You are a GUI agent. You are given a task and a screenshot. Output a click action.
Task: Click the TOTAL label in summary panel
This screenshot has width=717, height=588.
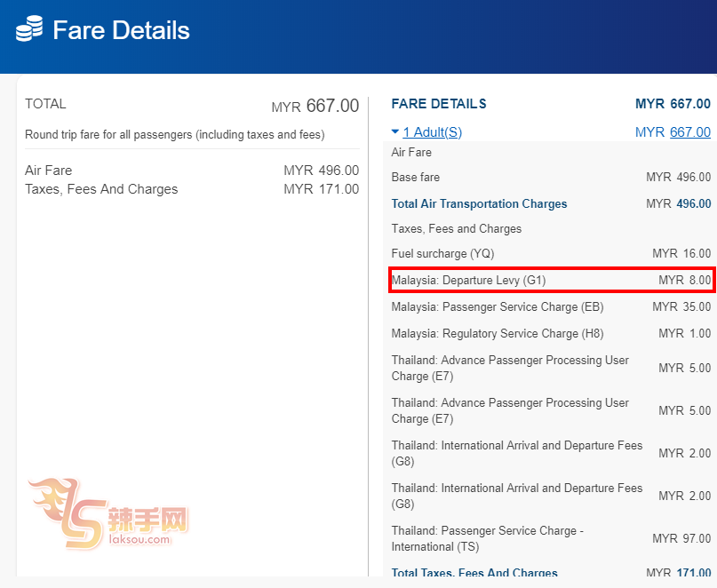click(x=45, y=104)
